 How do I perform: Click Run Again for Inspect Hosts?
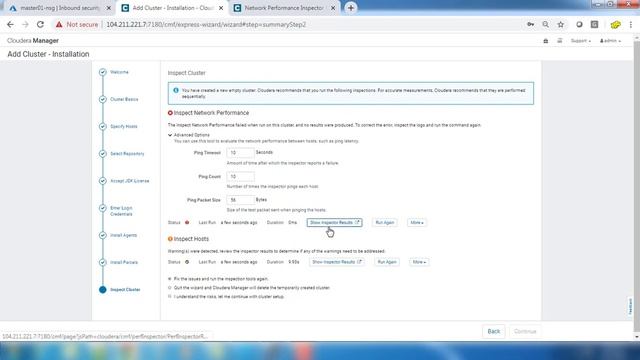tap(387, 262)
